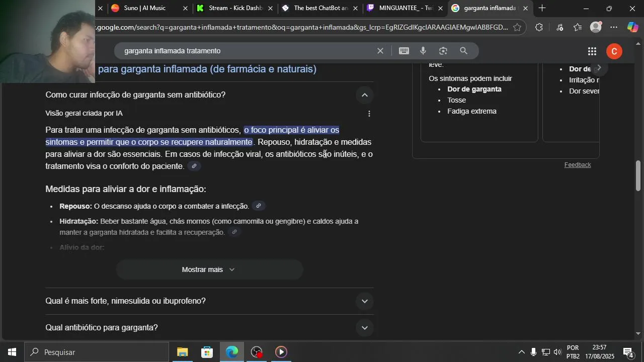644x362 pixels.
Task: Click the magnifier search button
Action: pos(464,51)
